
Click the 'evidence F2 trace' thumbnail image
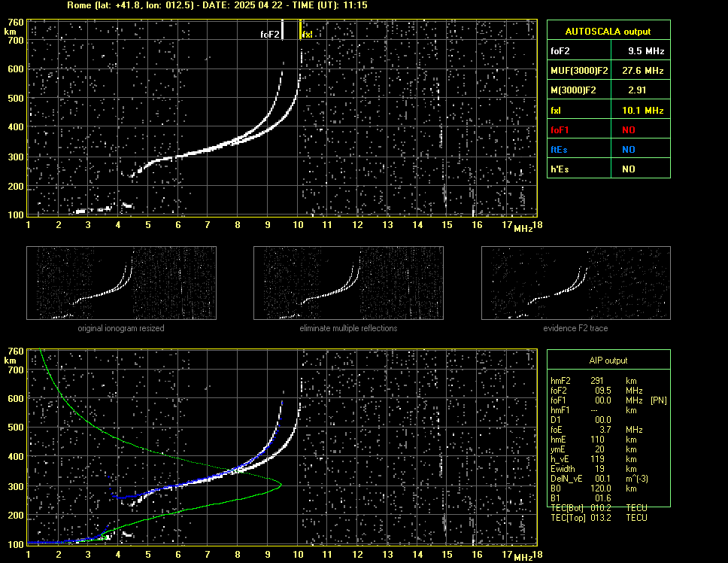[576, 283]
